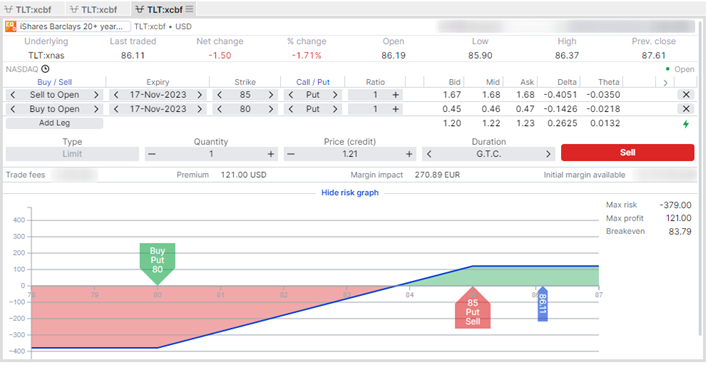Remove the 85 Put leg row
This screenshot has height=365, width=708.
click(x=685, y=95)
